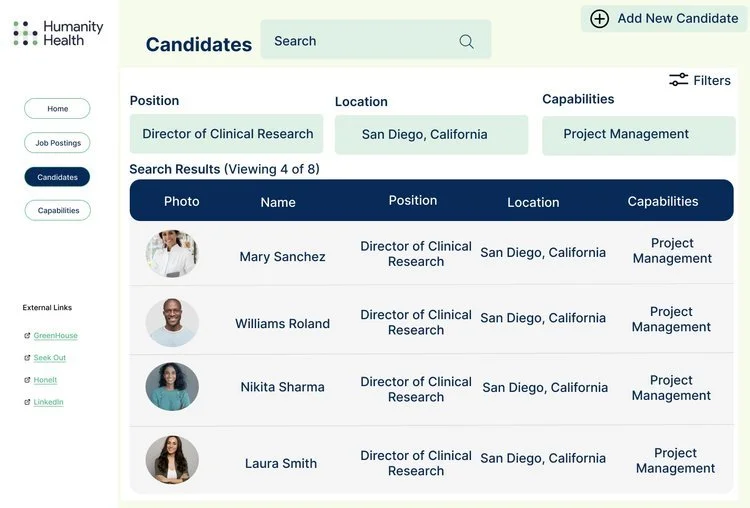The width and height of the screenshot is (750, 508).
Task: Open the Capabilities filter Project Management
Action: (639, 135)
